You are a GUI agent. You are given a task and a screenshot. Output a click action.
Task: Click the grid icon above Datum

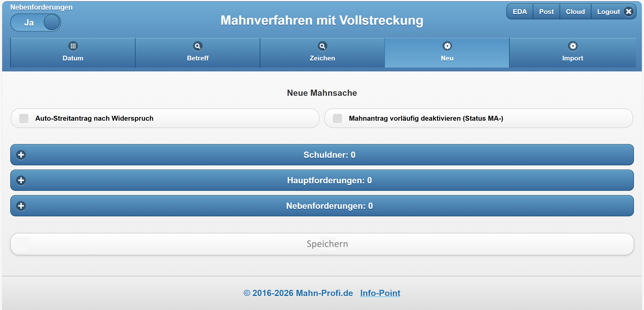(x=73, y=46)
